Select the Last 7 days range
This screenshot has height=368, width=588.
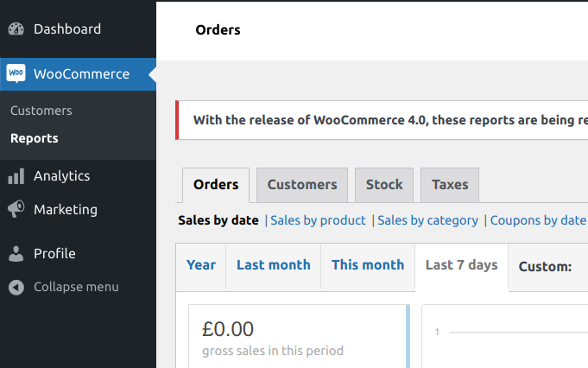[x=462, y=265]
